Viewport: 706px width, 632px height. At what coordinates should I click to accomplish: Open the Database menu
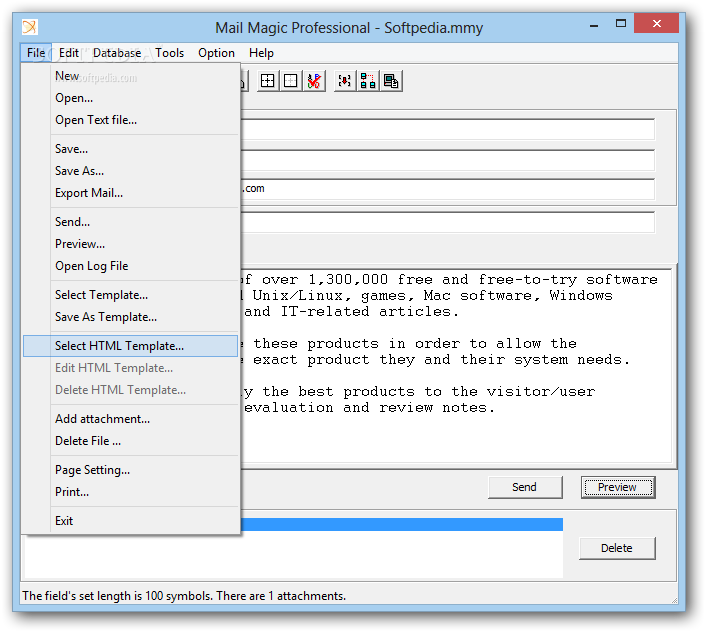(117, 53)
